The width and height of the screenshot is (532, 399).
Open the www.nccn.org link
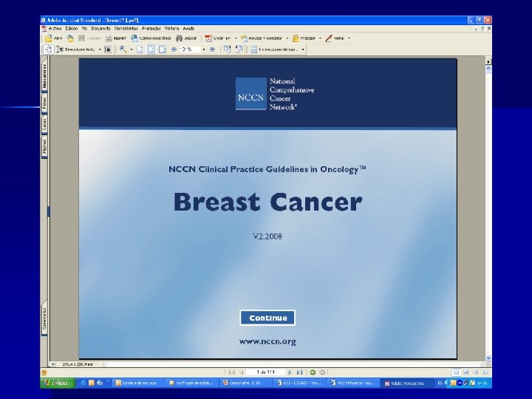(267, 341)
